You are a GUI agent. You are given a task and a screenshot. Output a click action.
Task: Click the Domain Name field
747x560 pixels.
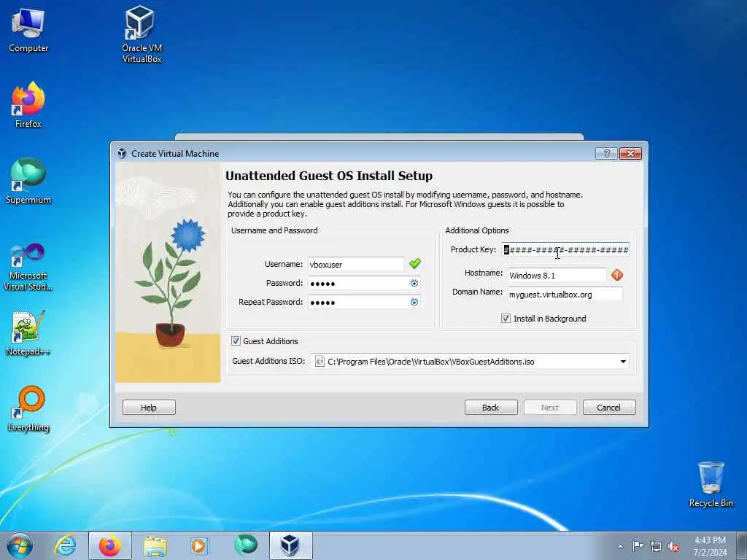click(565, 295)
